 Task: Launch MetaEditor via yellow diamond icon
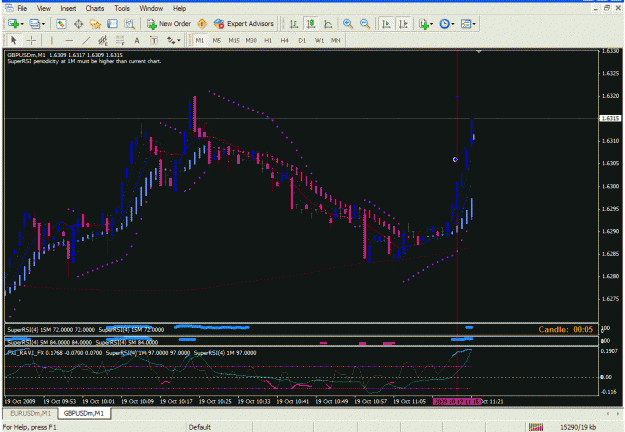click(x=202, y=24)
